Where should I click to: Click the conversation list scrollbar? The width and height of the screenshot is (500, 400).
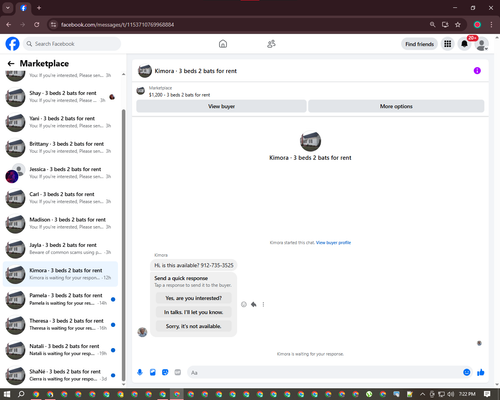[x=124, y=245]
